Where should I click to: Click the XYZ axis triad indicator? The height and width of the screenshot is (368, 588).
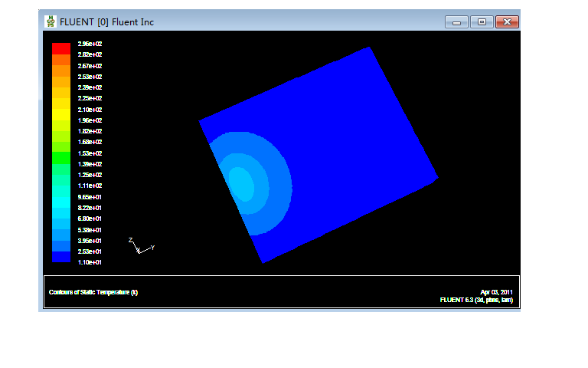click(141, 246)
